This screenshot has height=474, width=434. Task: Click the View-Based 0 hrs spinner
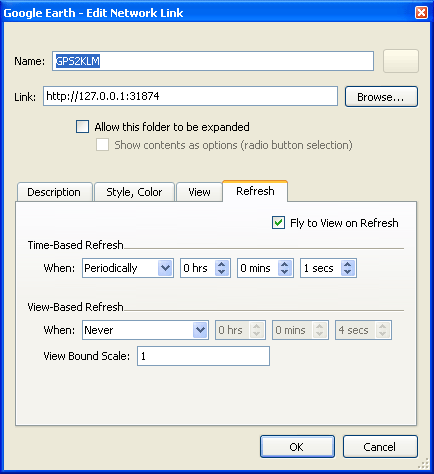[x=240, y=330]
